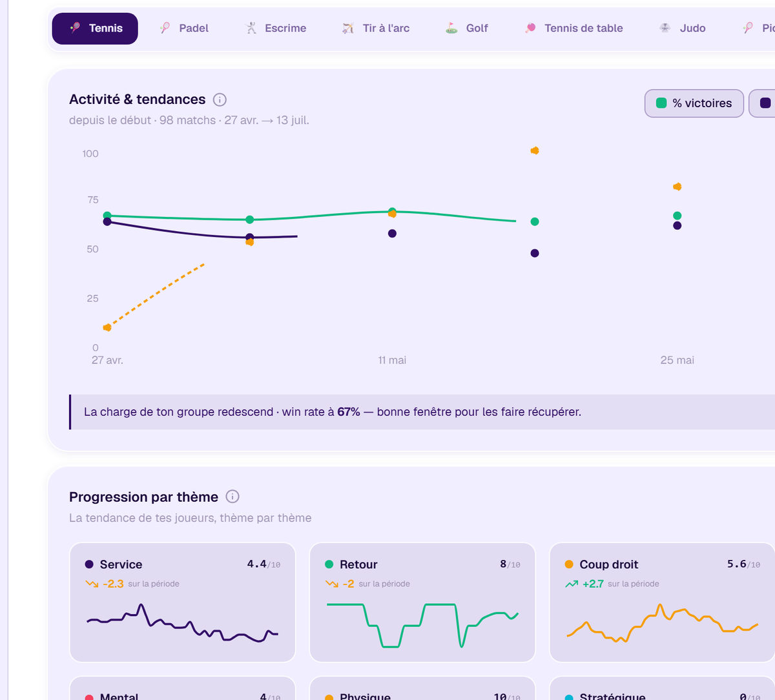Click the golf flag icon
The height and width of the screenshot is (700, 775).
point(451,28)
